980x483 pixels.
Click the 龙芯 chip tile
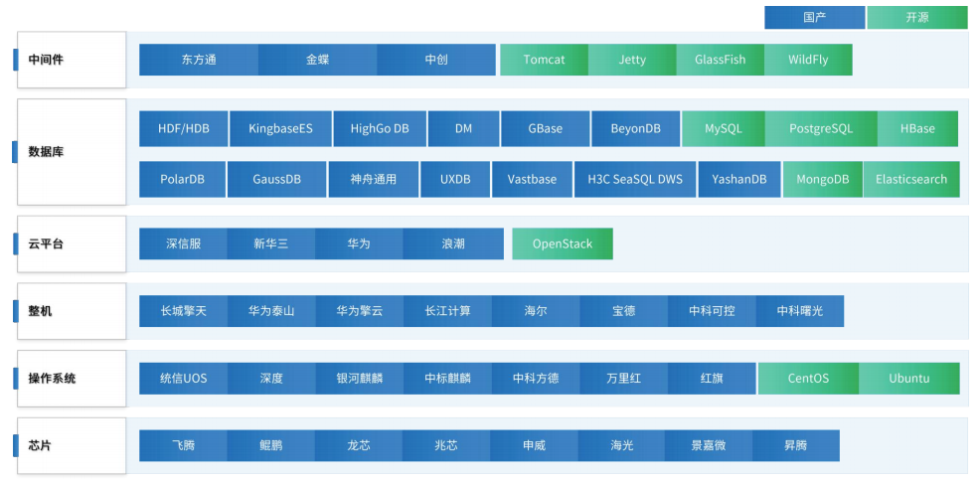click(358, 445)
